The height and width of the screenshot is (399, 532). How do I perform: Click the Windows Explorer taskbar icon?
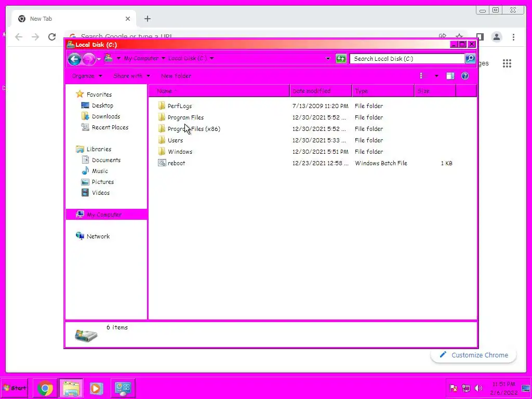tap(71, 388)
